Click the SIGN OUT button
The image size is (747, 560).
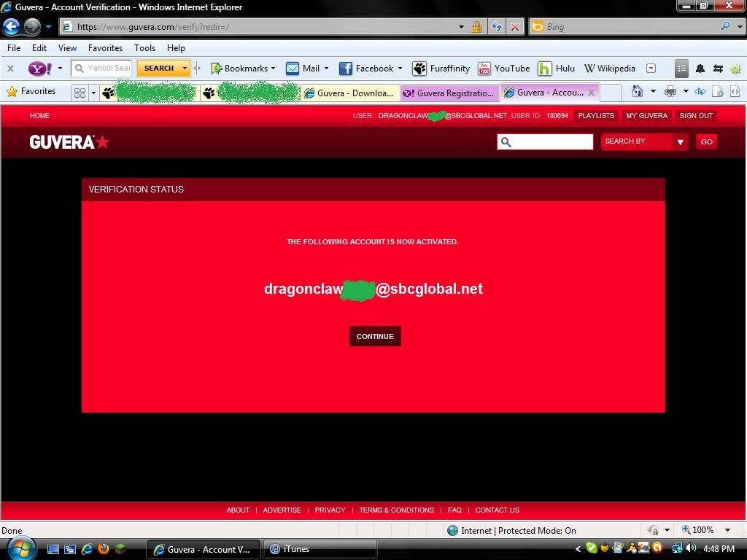tap(695, 116)
